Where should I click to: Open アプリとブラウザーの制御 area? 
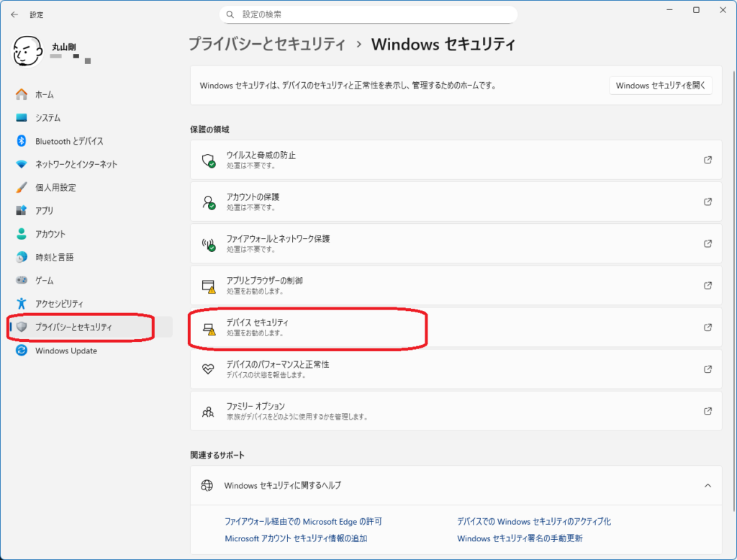click(x=456, y=286)
